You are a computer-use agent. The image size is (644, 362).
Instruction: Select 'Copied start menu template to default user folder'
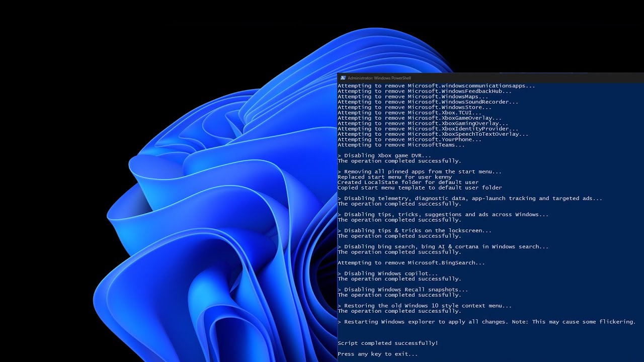pos(420,188)
